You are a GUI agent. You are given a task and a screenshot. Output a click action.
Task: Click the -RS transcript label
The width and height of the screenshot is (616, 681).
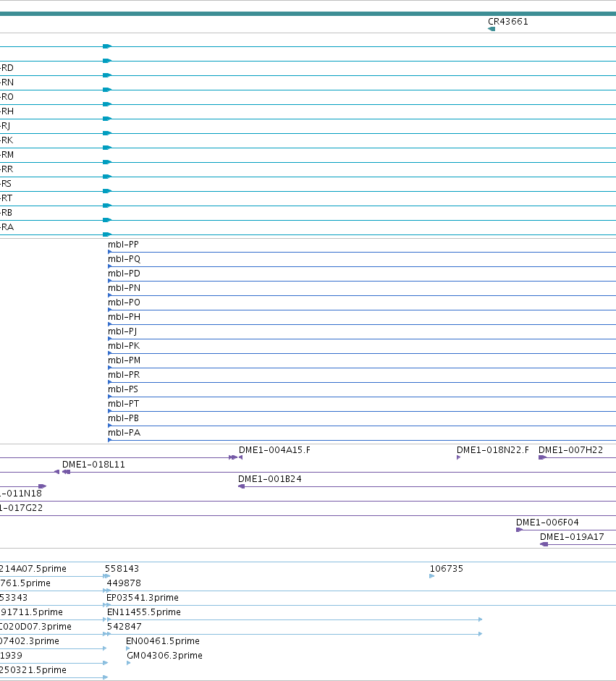(6, 183)
